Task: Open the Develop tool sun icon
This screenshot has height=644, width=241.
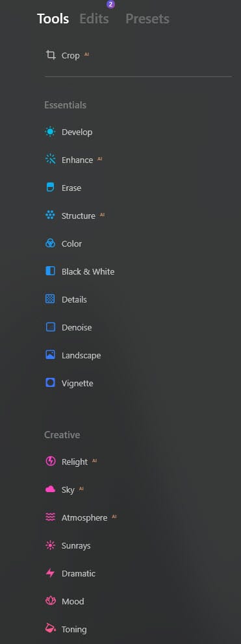Action: coord(50,132)
